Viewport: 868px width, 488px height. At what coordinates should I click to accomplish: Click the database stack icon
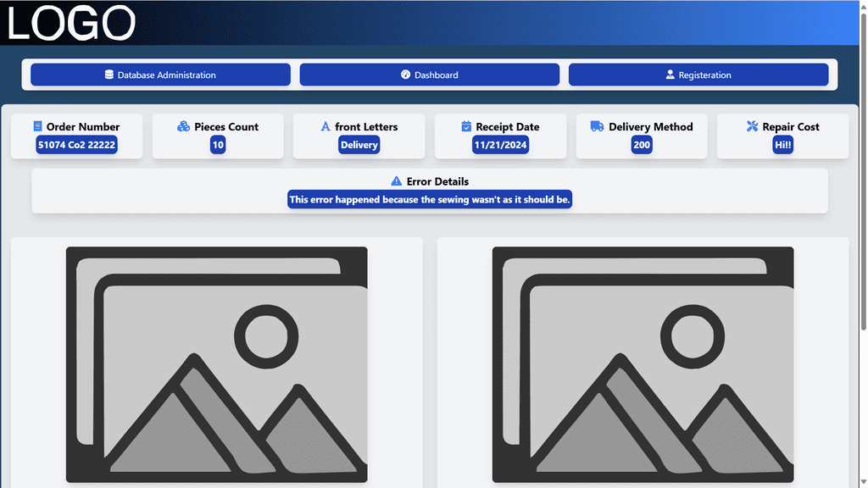tap(109, 75)
